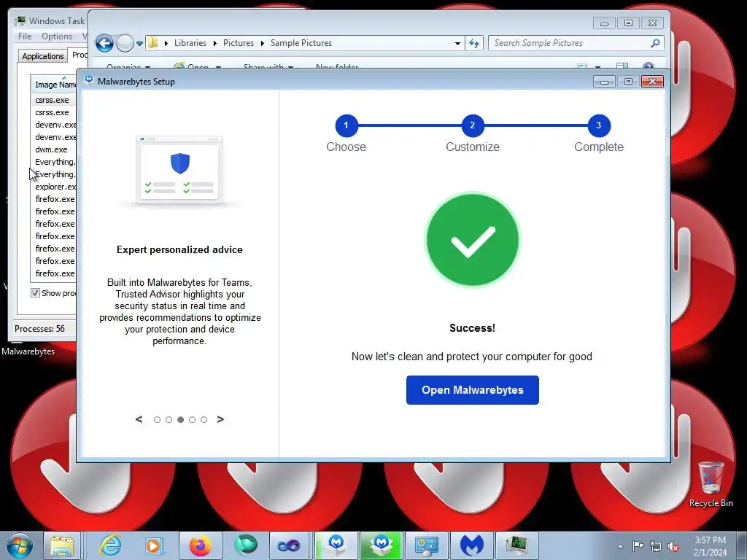This screenshot has width=747, height=560.
Task: Click step 2 Customize circle
Action: click(473, 125)
